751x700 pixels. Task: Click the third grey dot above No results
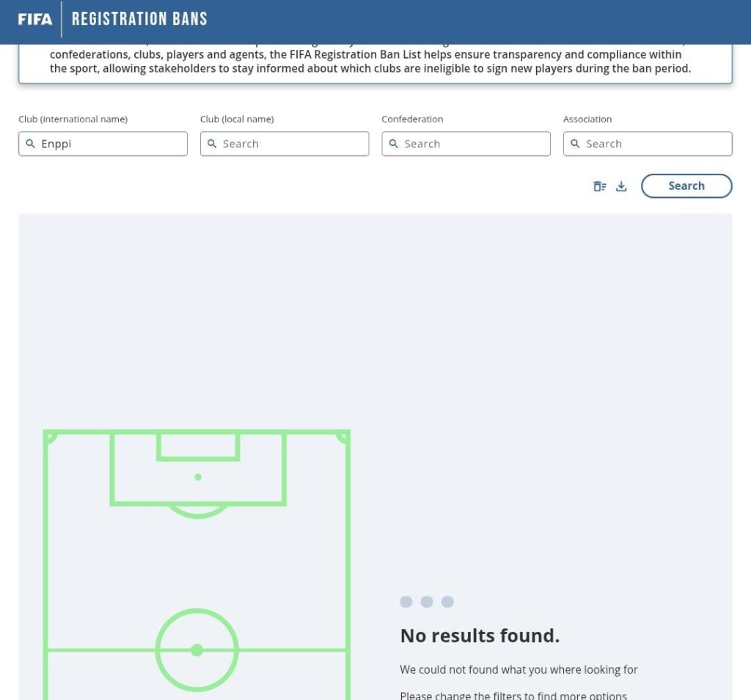pos(447,602)
